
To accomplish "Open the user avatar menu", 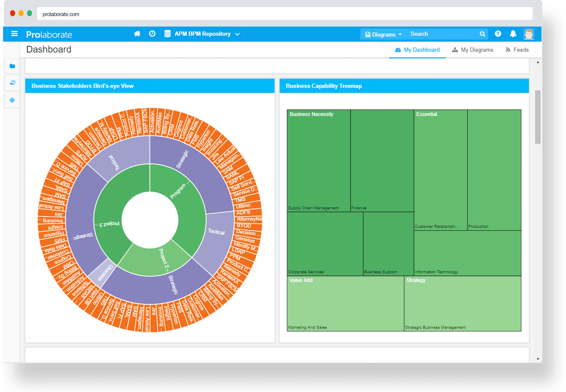I will [529, 34].
